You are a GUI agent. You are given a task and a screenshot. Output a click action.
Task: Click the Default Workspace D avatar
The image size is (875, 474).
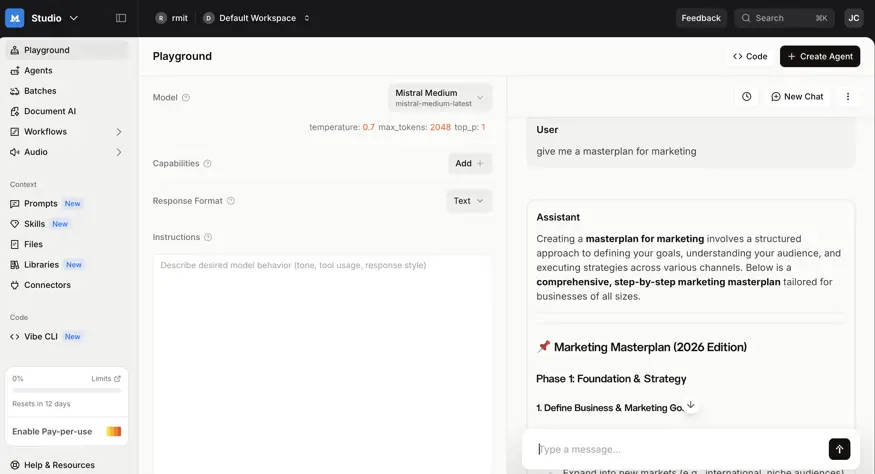(209, 18)
